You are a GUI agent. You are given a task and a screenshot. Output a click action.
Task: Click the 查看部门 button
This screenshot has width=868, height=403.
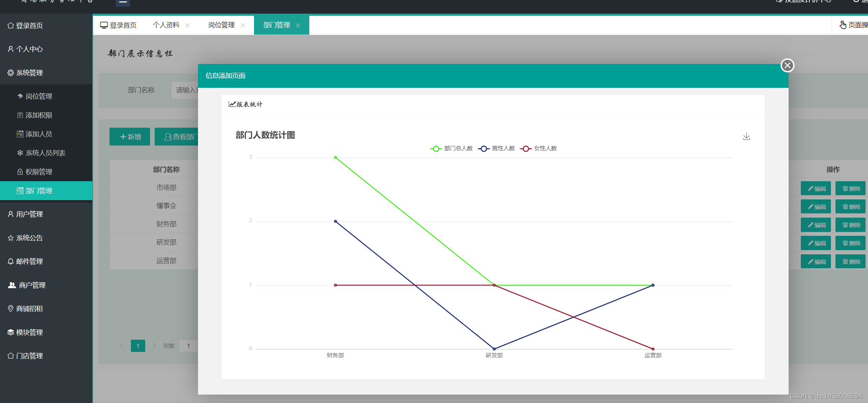pyautogui.click(x=177, y=136)
